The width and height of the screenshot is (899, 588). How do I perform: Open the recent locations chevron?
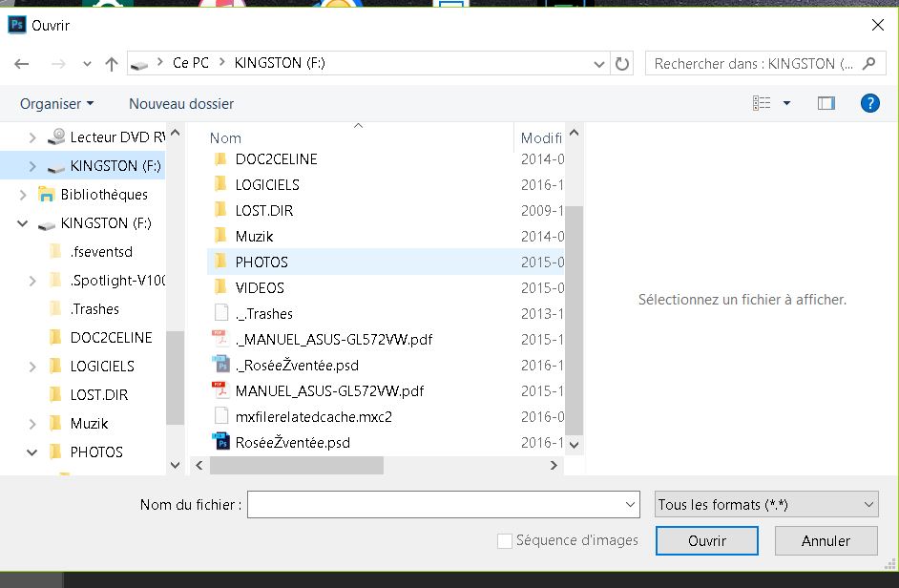87,64
